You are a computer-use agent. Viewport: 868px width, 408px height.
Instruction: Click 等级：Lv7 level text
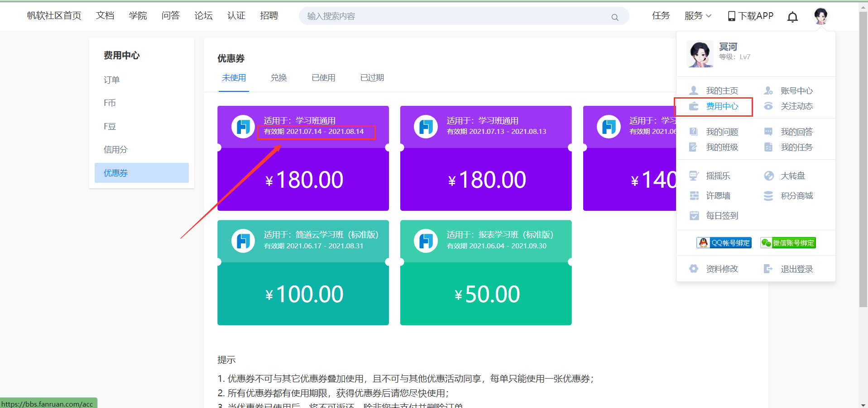[734, 57]
